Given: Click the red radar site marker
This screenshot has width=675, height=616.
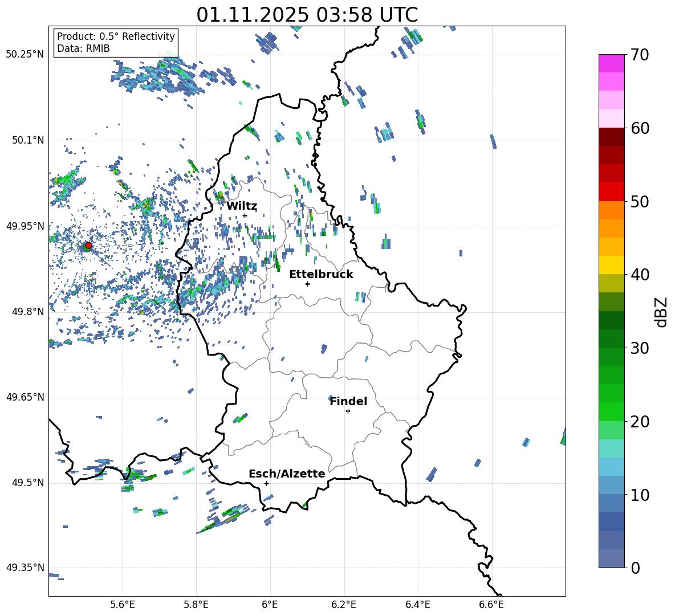Looking at the screenshot, I should 88,246.
